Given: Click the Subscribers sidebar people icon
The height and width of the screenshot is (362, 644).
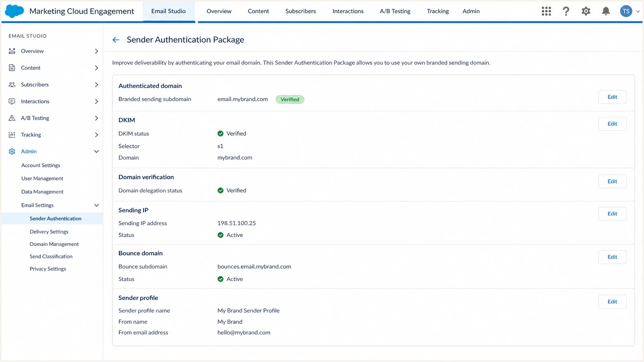Looking at the screenshot, I should coord(12,85).
